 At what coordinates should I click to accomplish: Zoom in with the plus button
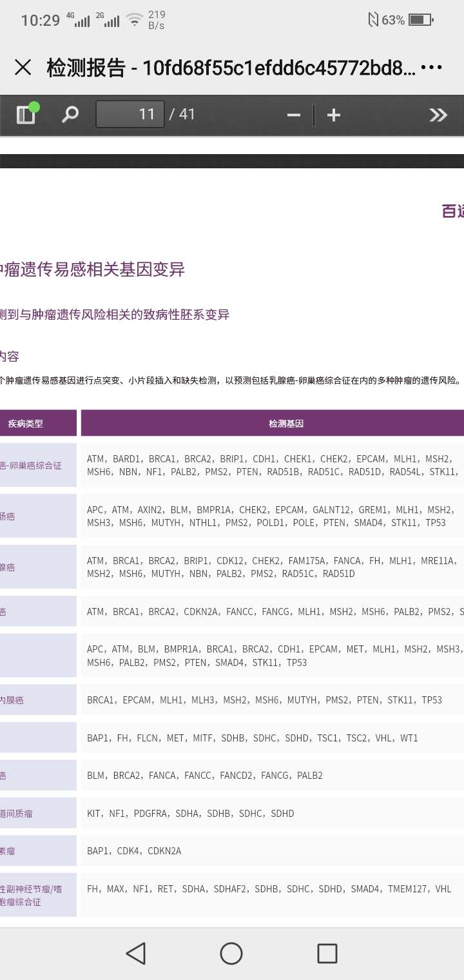click(333, 115)
